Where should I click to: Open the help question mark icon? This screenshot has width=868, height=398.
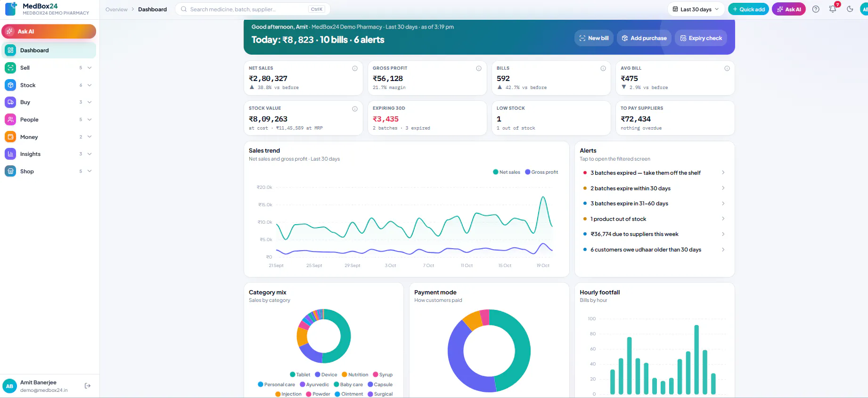pos(816,9)
